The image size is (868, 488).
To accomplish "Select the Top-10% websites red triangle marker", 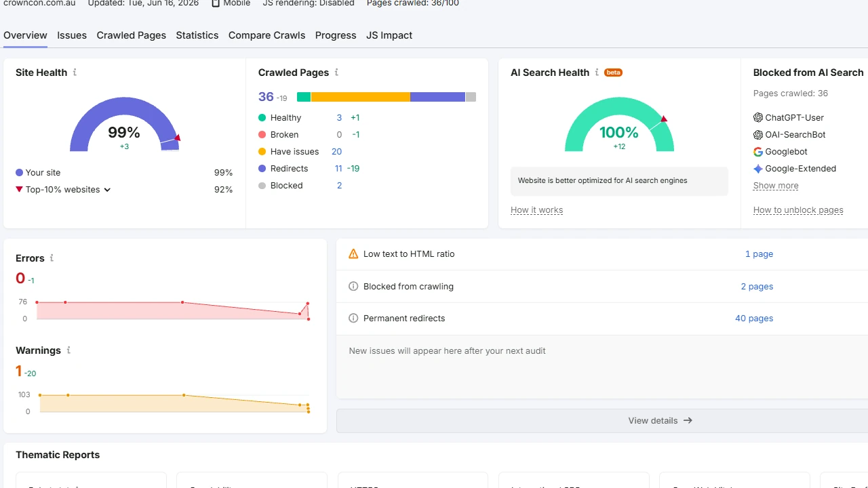I will (x=20, y=189).
